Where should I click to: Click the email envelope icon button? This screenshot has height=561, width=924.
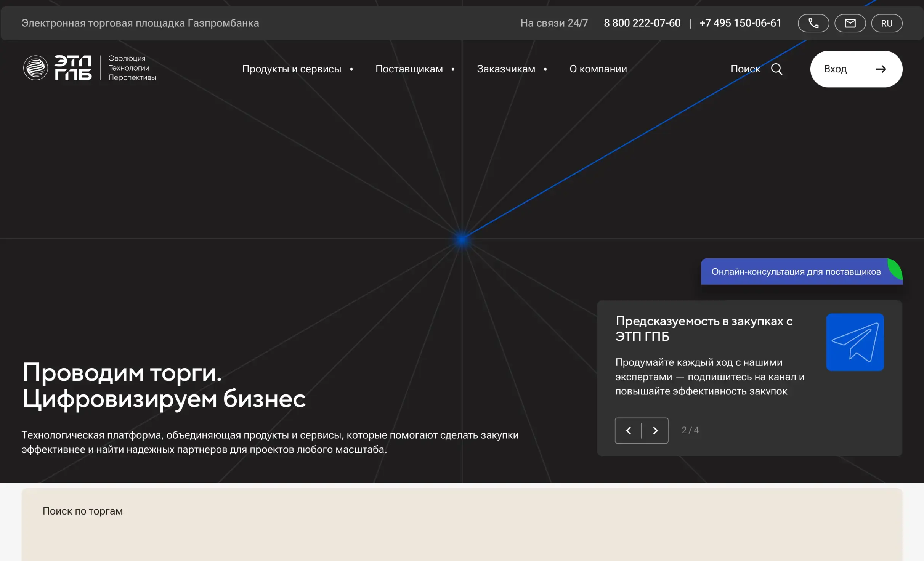coord(850,23)
